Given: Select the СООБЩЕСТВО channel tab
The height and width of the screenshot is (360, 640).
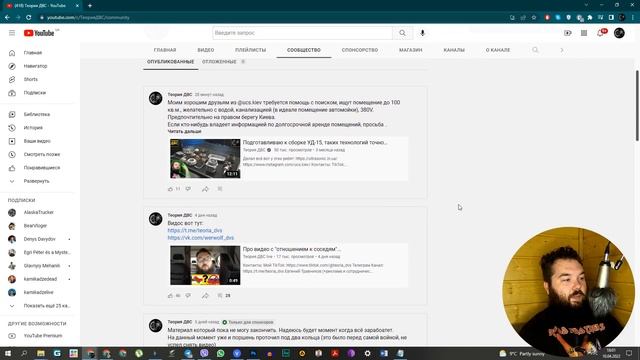Looking at the screenshot, I should (304, 50).
